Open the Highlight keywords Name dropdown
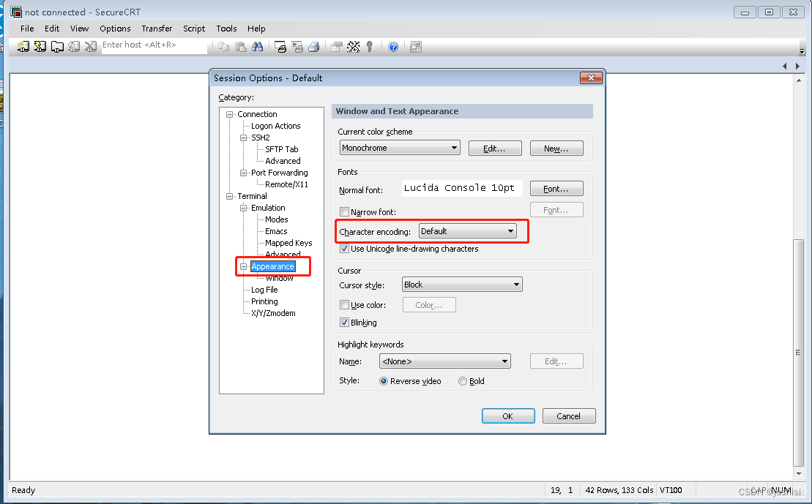The image size is (812, 504). (x=445, y=361)
